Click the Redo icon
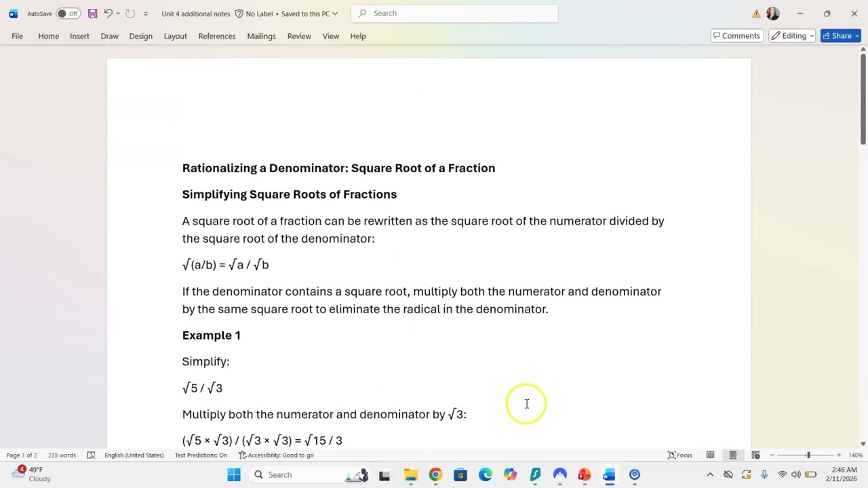 (130, 14)
